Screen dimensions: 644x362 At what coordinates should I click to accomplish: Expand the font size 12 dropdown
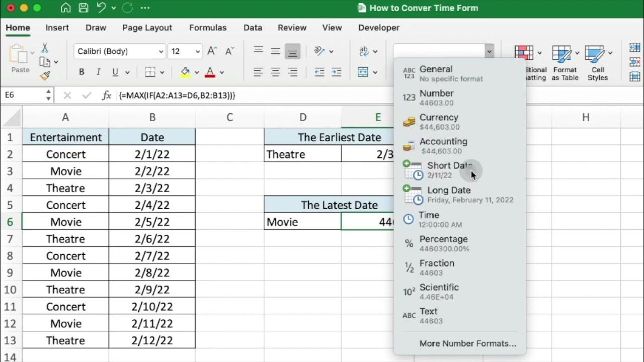pos(198,51)
